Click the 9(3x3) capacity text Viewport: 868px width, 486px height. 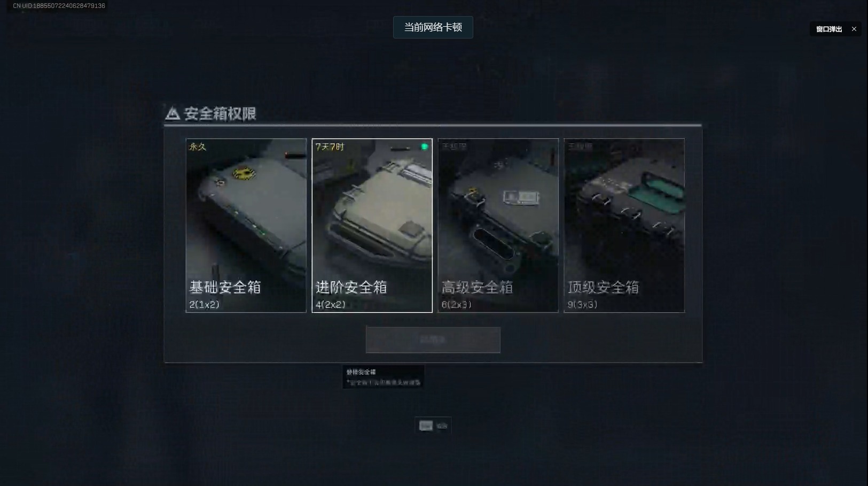click(582, 304)
